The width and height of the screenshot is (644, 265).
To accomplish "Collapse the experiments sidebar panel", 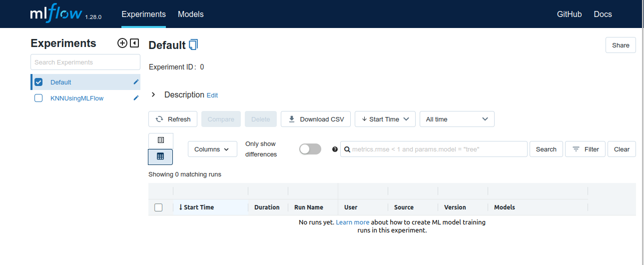I will pos(134,43).
